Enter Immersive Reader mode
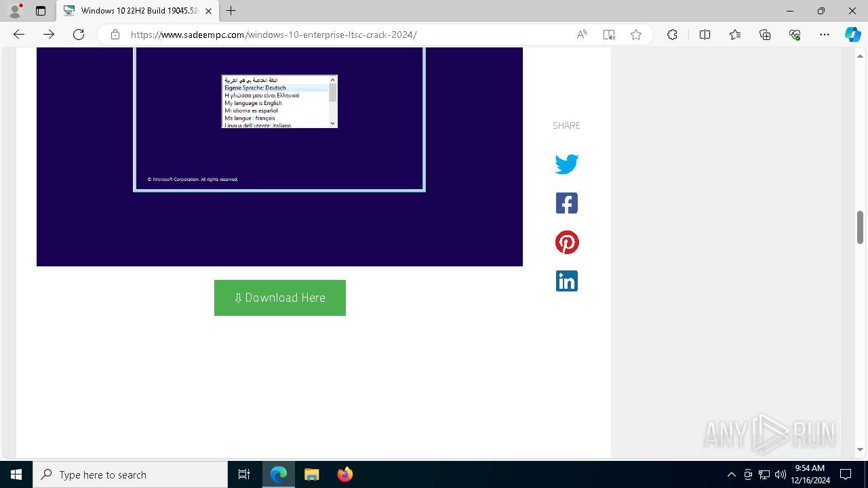The height and width of the screenshot is (488, 868). pyautogui.click(x=609, y=35)
